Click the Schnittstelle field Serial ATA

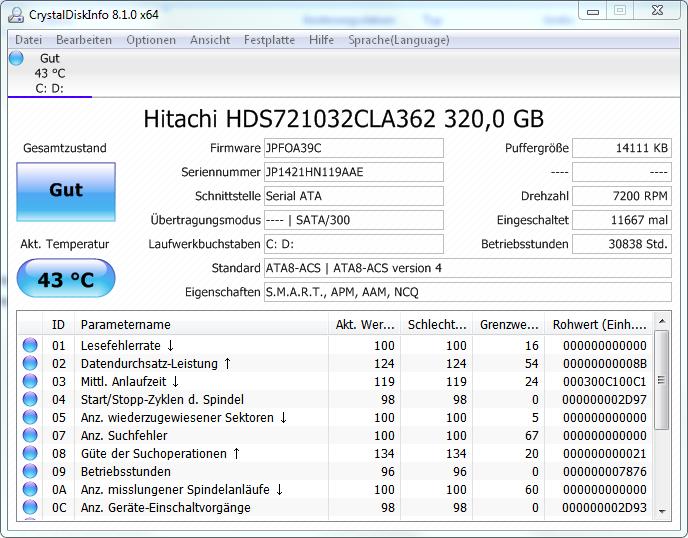pyautogui.click(x=354, y=196)
